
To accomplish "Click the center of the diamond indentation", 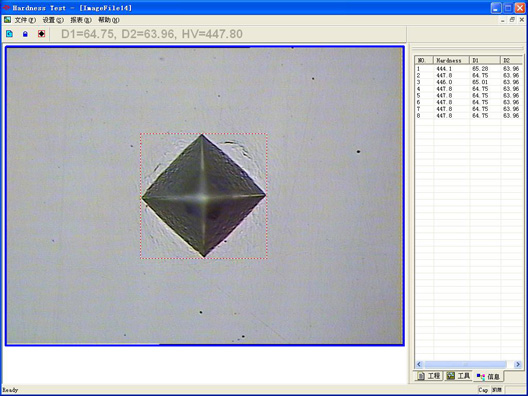I will pyautogui.click(x=203, y=196).
